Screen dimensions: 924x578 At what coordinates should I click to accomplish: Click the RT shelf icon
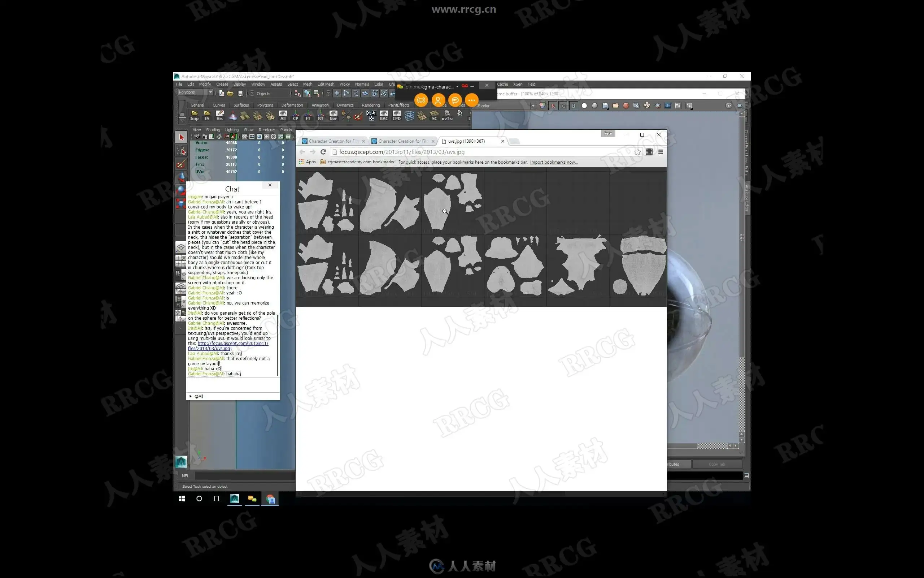321,116
